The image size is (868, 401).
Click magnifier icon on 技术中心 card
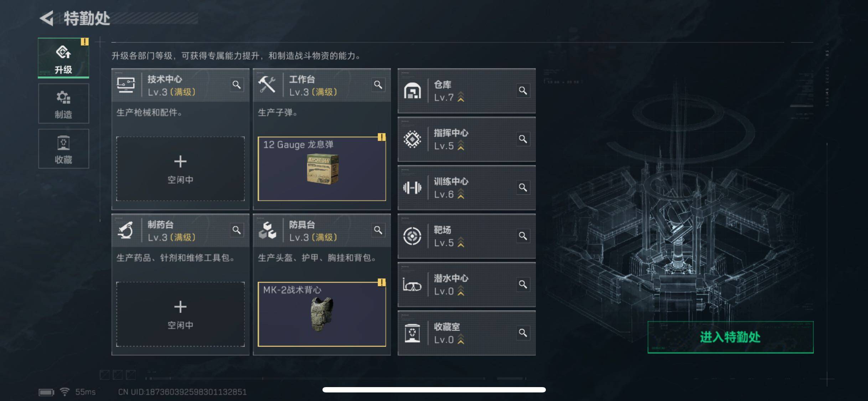[x=237, y=85]
